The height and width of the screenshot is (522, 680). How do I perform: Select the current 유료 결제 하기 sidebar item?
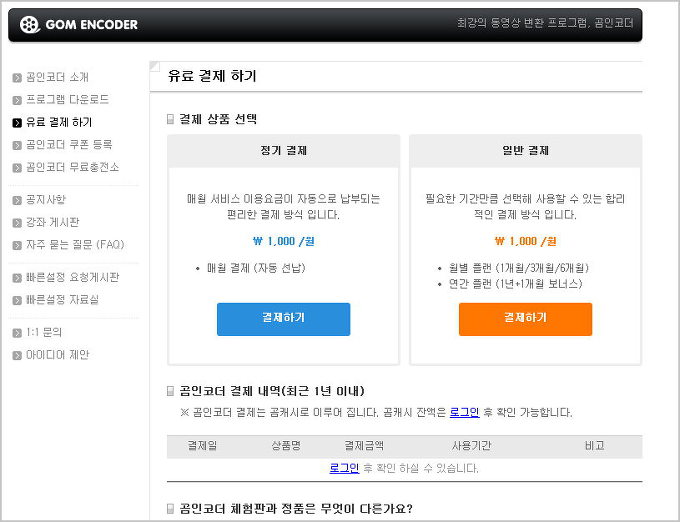point(58,122)
